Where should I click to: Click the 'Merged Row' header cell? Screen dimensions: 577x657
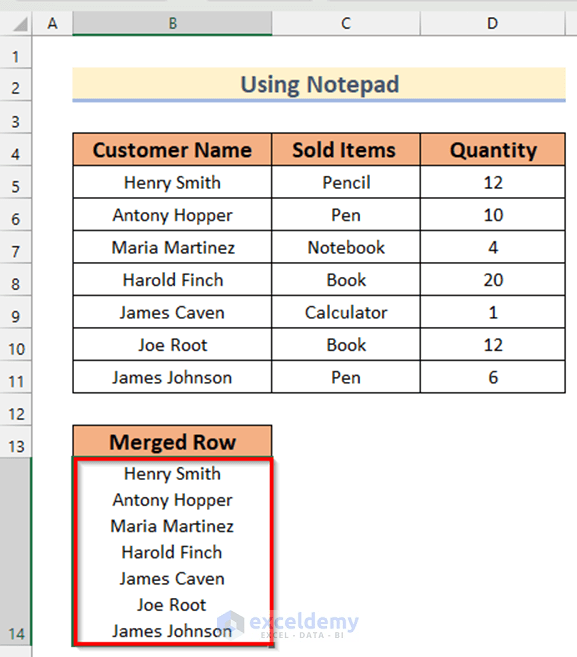click(x=172, y=442)
